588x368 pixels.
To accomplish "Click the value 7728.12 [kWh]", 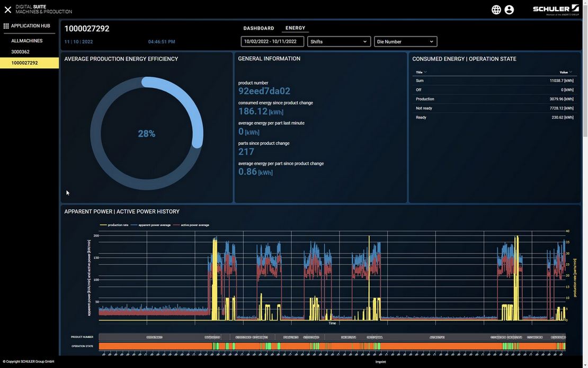I will pyautogui.click(x=562, y=108).
